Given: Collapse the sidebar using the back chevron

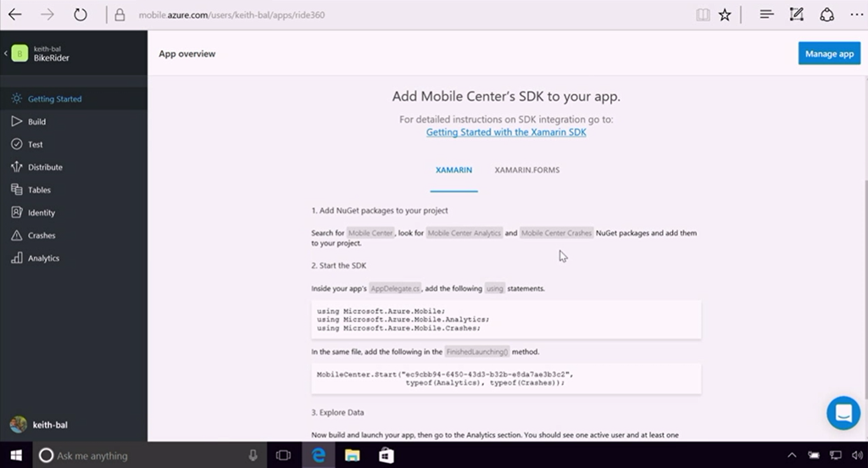Looking at the screenshot, I should pyautogui.click(x=6, y=53).
